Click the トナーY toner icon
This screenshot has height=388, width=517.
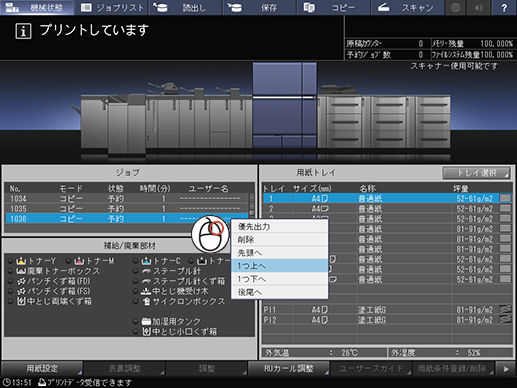(21, 260)
